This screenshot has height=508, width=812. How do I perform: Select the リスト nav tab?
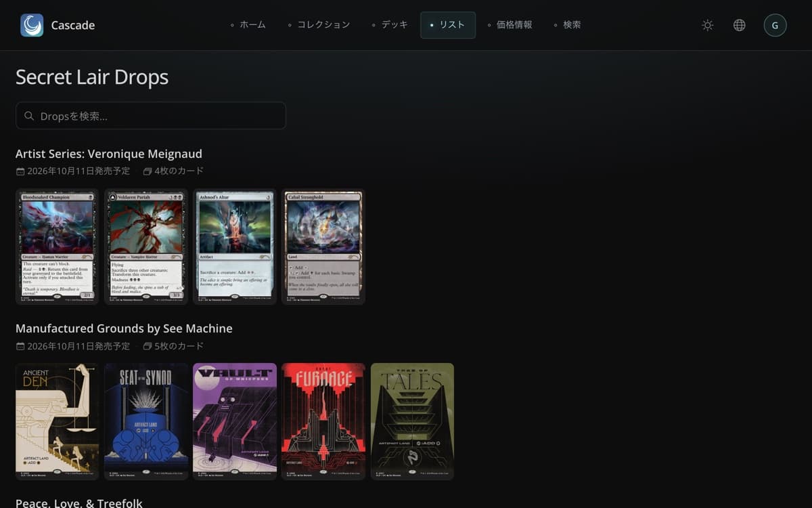point(448,25)
